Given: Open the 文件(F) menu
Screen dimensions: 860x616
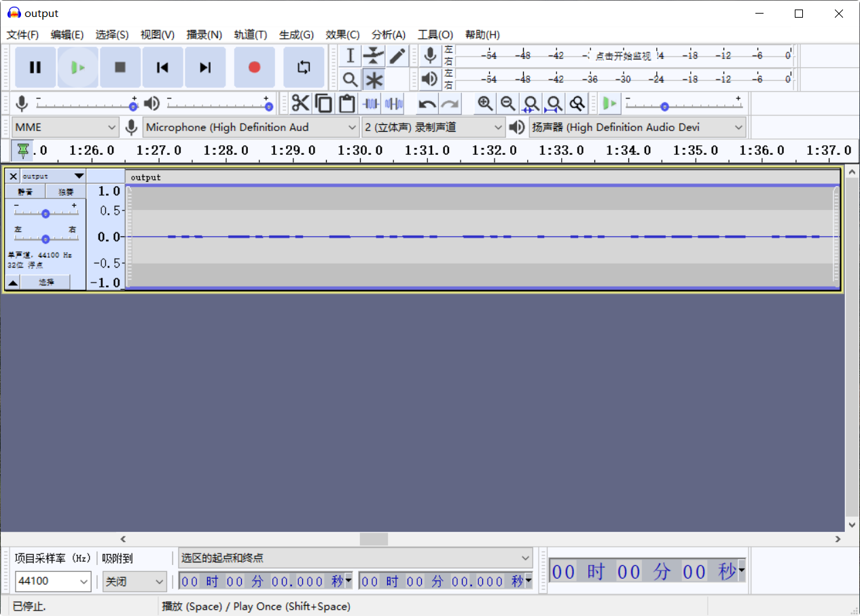Looking at the screenshot, I should coord(22,35).
